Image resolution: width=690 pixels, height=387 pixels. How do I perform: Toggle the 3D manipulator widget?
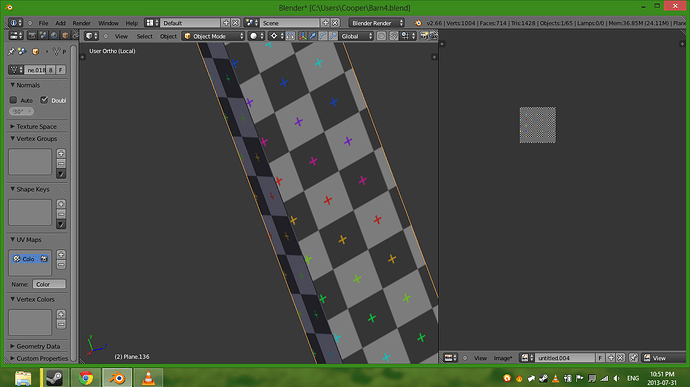click(x=303, y=36)
